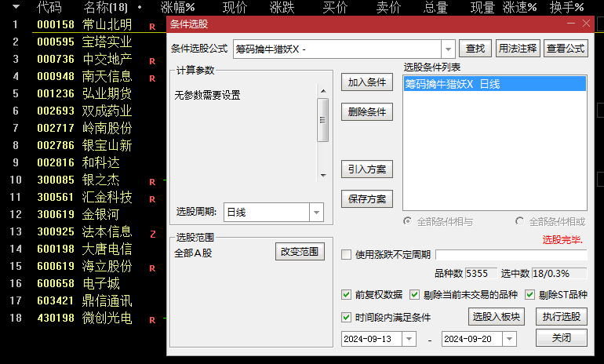Click the up arrow of the parameters scrollbar
This screenshot has height=364, width=604.
click(323, 91)
